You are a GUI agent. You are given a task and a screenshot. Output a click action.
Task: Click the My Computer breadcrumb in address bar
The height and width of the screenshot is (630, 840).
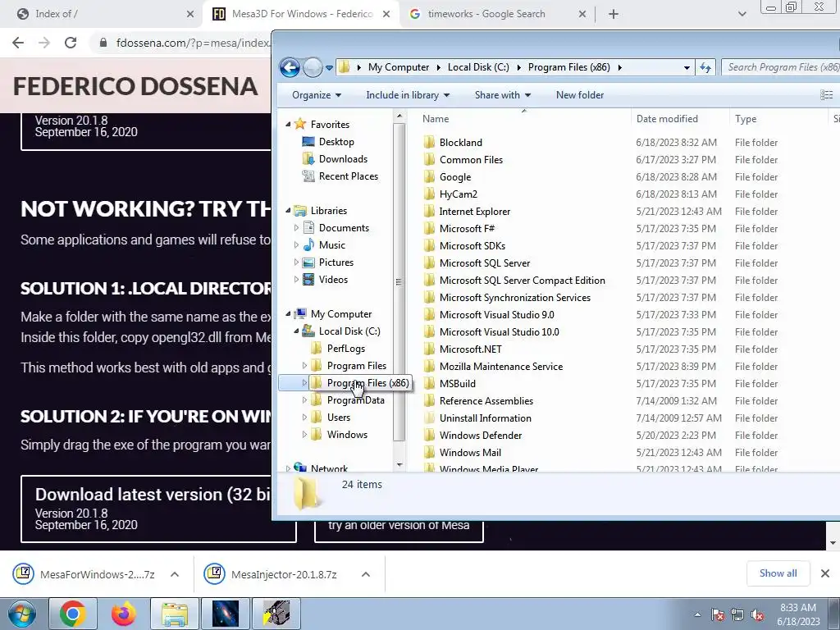399,67
